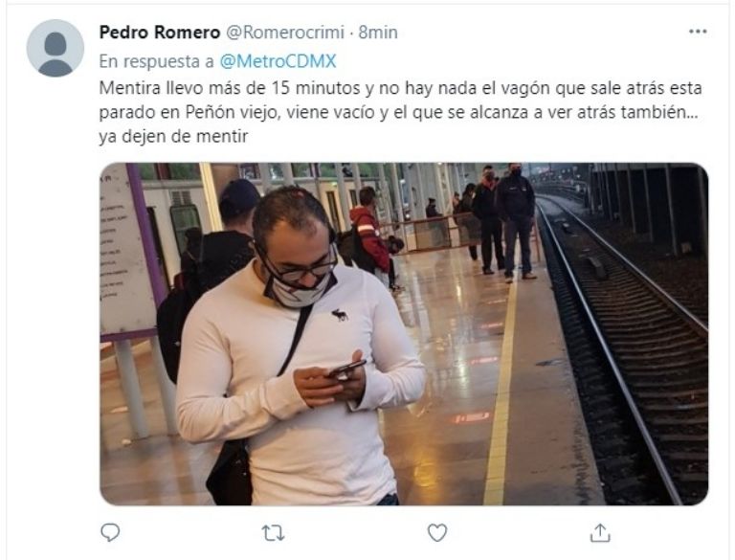
Task: Click the 8min timestamp
Action: click(378, 33)
